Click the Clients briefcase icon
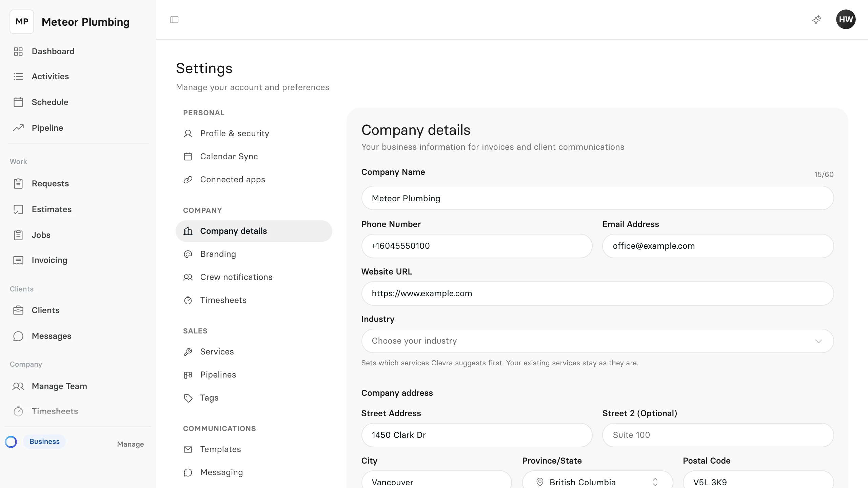Viewport: 868px width, 488px height. 18,310
